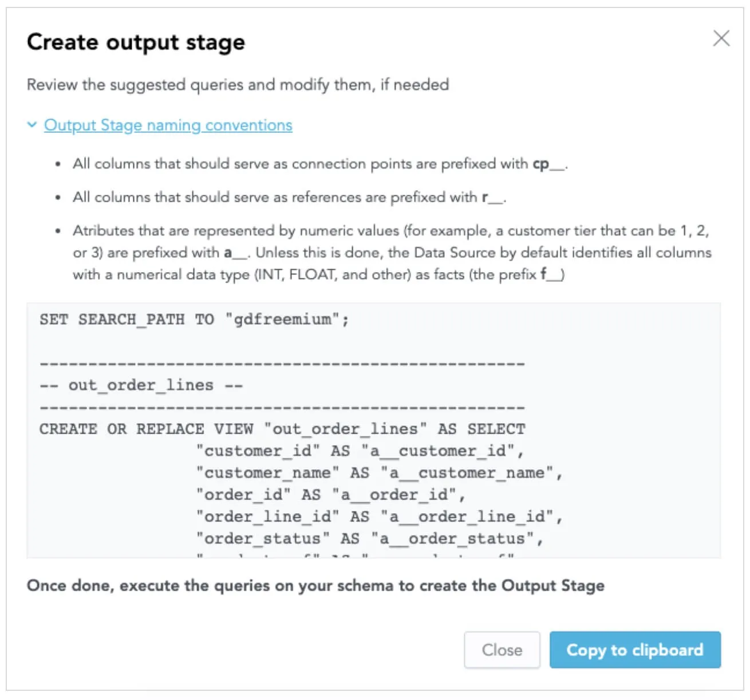This screenshot has width=750, height=700.
Task: Click the a__order_line_id alias line
Action: (x=378, y=516)
